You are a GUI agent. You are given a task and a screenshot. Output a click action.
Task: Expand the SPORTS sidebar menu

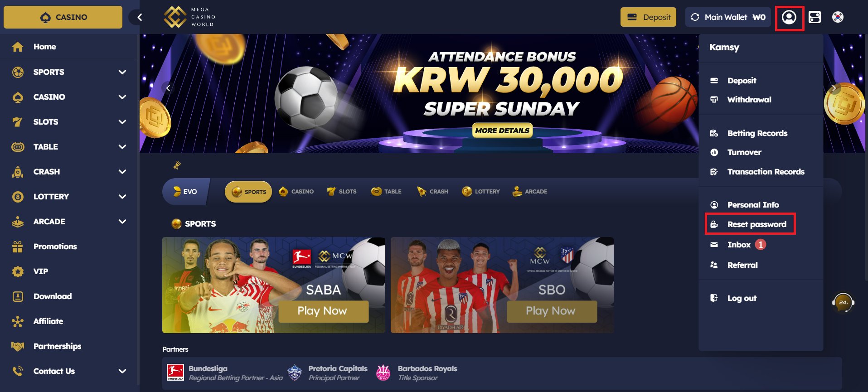(x=122, y=72)
